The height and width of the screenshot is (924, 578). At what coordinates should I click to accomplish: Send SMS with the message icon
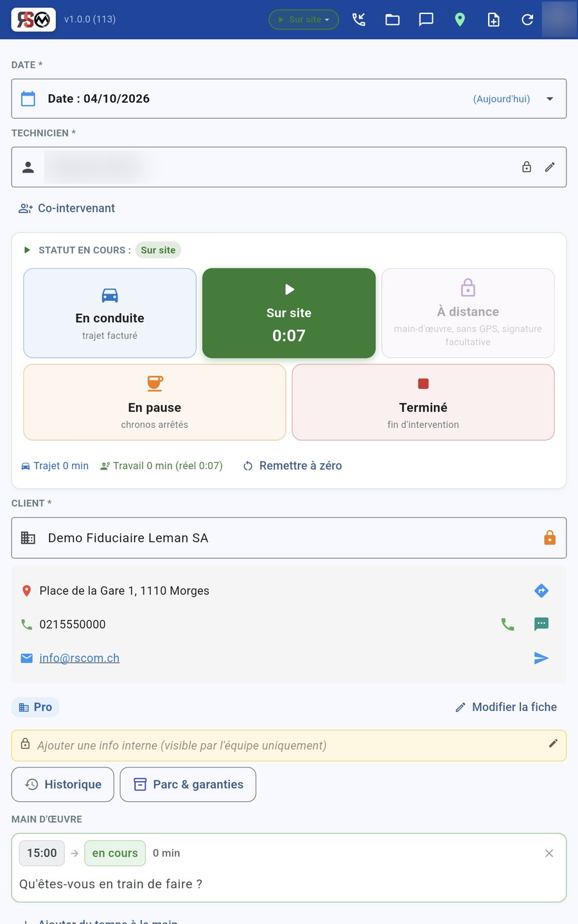click(x=541, y=624)
